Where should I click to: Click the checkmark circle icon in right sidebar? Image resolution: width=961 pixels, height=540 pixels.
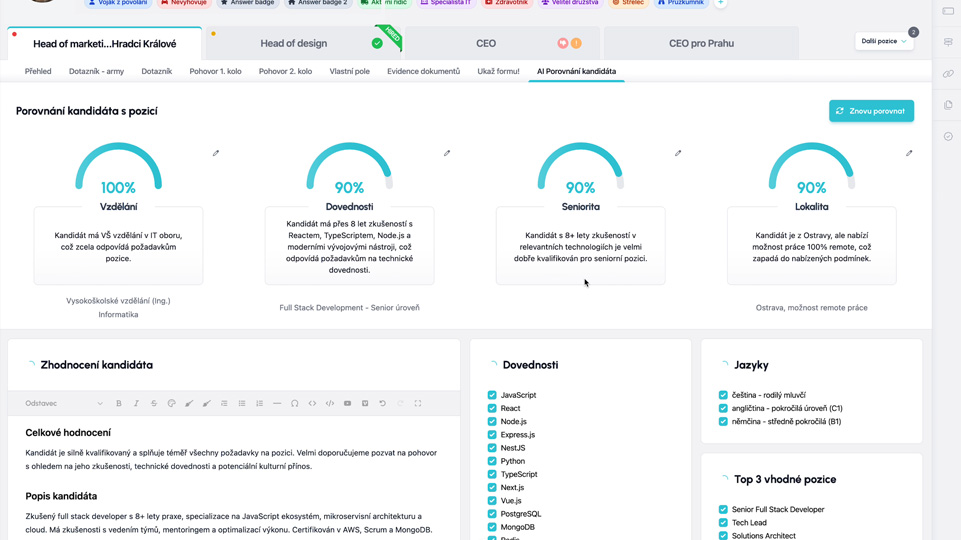tap(948, 136)
